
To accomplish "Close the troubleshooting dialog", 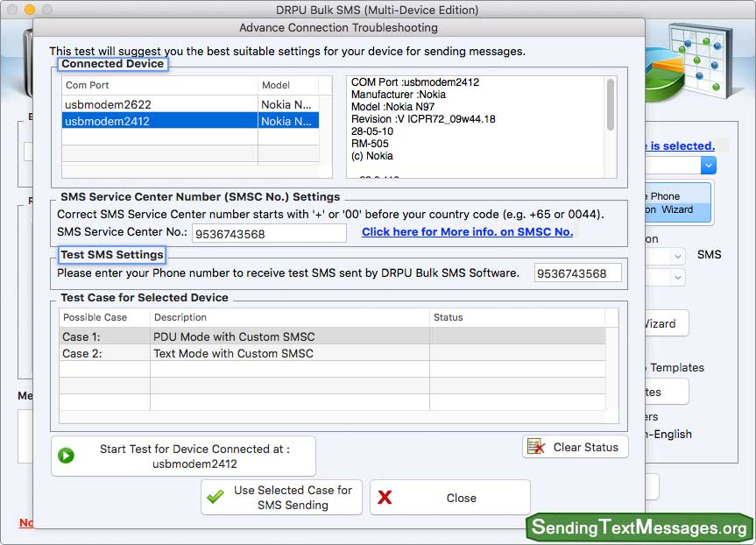I will point(450,498).
